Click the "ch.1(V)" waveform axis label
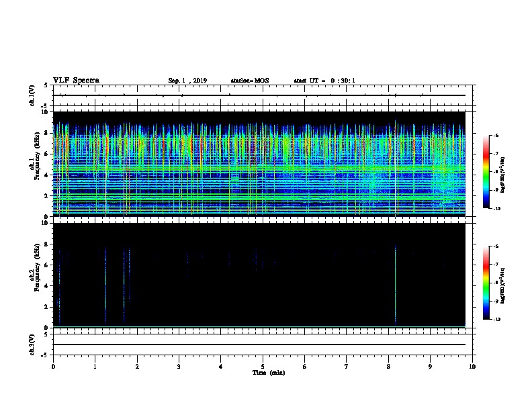Viewport: 532px width, 411px height. 32,95
